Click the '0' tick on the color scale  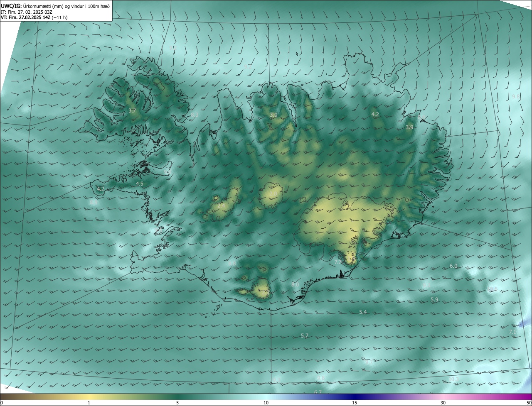pos(2,403)
